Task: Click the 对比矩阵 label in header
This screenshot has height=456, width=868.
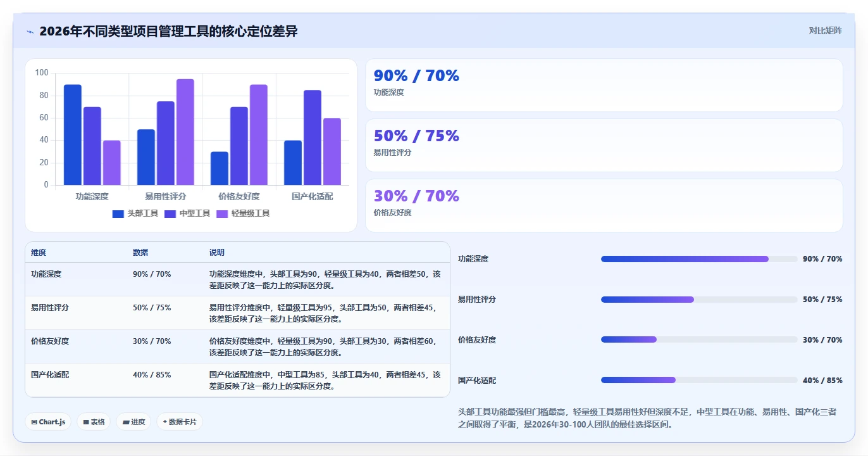Action: pyautogui.click(x=826, y=30)
